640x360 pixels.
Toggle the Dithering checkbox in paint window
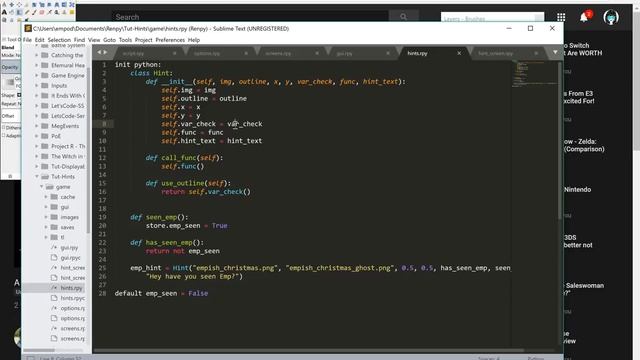(x=4, y=127)
